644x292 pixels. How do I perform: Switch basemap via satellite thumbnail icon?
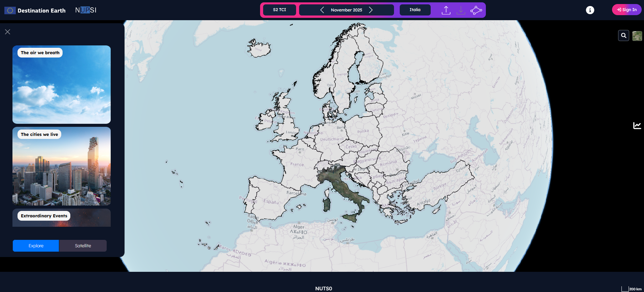[637, 36]
